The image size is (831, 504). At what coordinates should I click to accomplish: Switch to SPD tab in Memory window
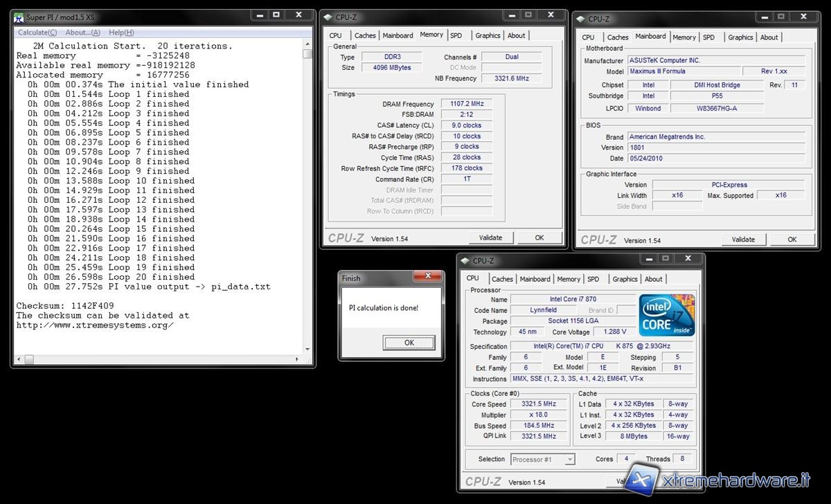(456, 35)
